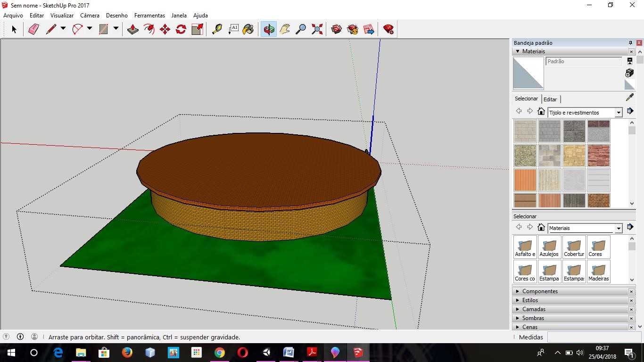
Task: Toggle the secondary selection pane button
Action: point(629,61)
